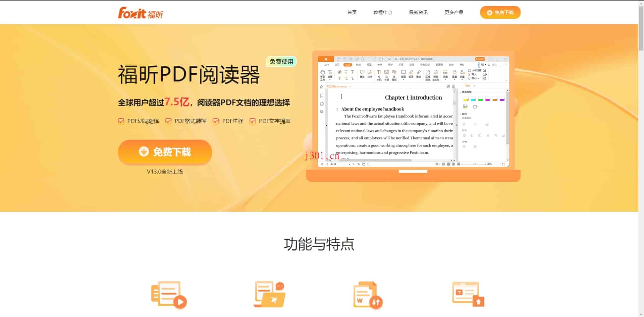Click the Chapter 1 Introduction heading in preview
The image size is (644, 317).
(413, 98)
